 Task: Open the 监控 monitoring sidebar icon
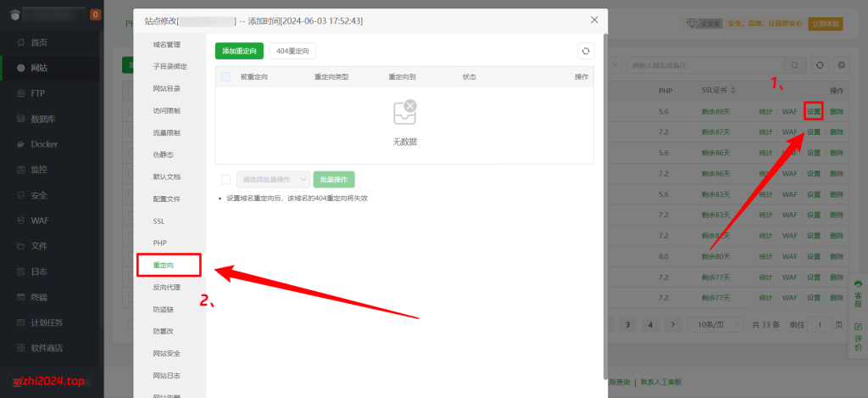tap(19, 170)
